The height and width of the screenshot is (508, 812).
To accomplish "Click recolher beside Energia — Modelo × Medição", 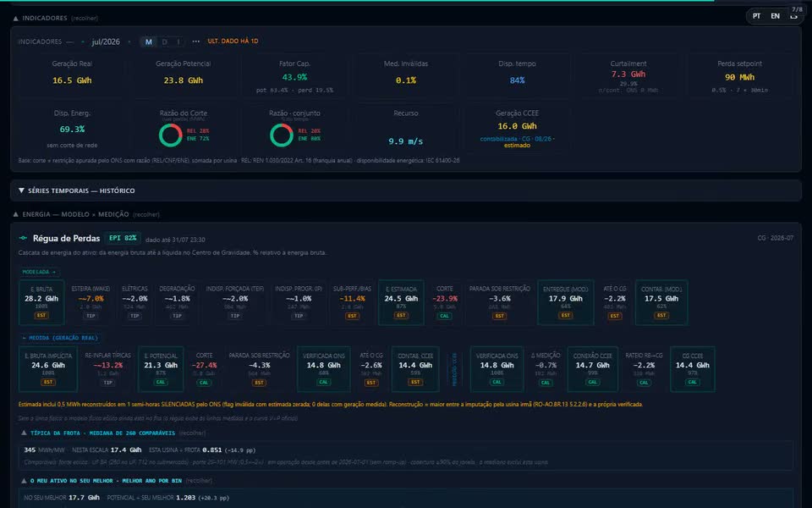I will [146, 214].
